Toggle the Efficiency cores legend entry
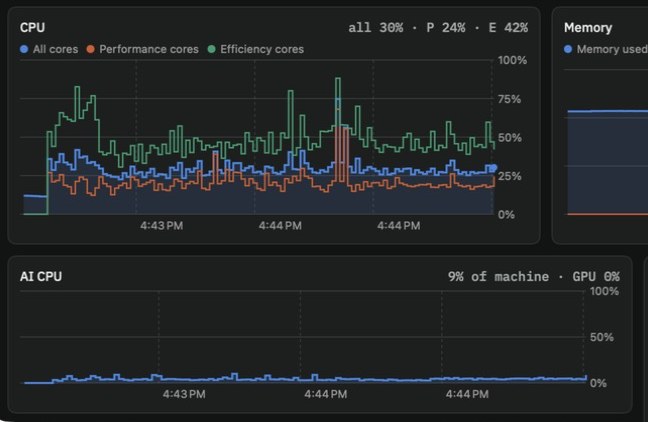 tap(256, 49)
